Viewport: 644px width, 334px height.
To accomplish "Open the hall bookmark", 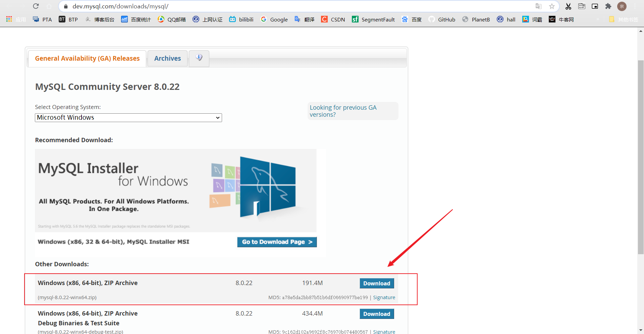I will pyautogui.click(x=506, y=19).
